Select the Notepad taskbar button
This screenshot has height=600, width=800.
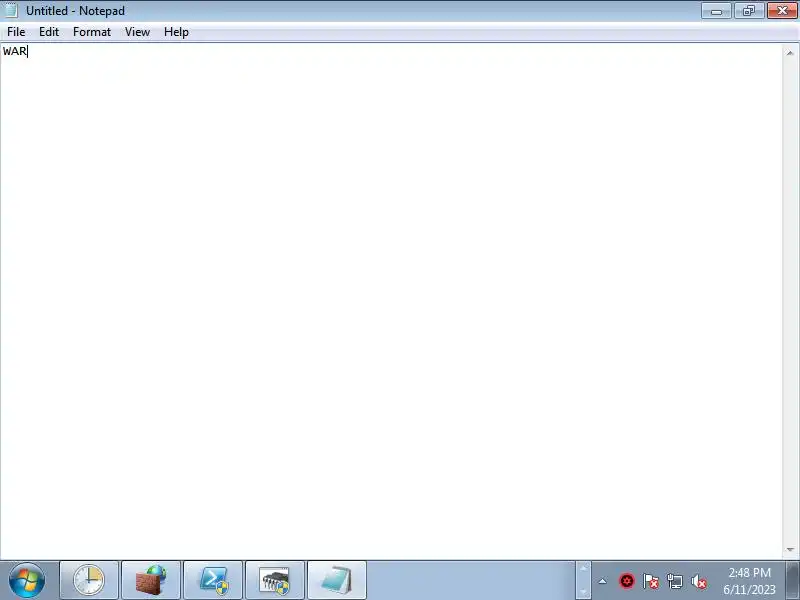tap(337, 580)
